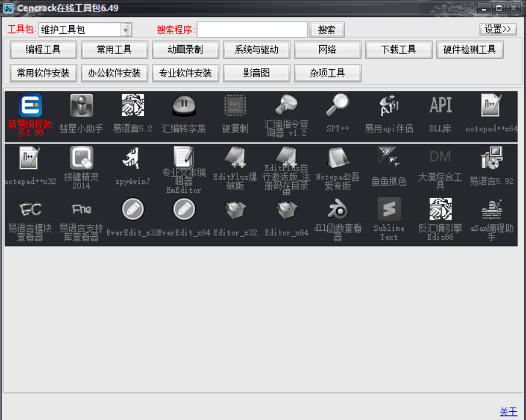
Task: Switch to 编程工具 category
Action: pyautogui.click(x=43, y=50)
